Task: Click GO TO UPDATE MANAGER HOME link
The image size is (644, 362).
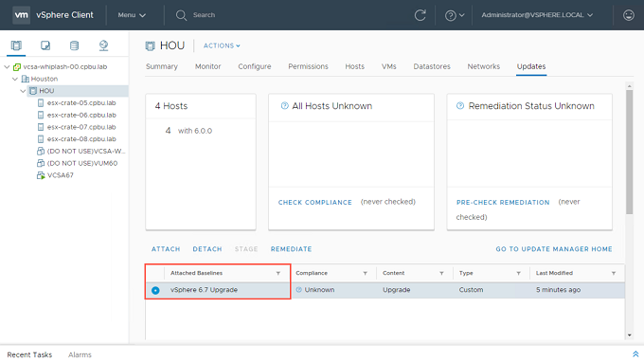Action: point(554,249)
